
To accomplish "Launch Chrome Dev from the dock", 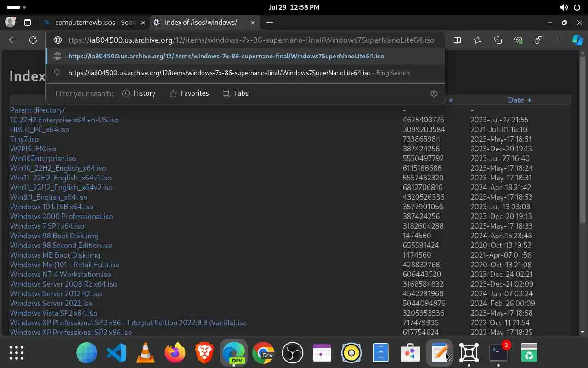I will [263, 353].
